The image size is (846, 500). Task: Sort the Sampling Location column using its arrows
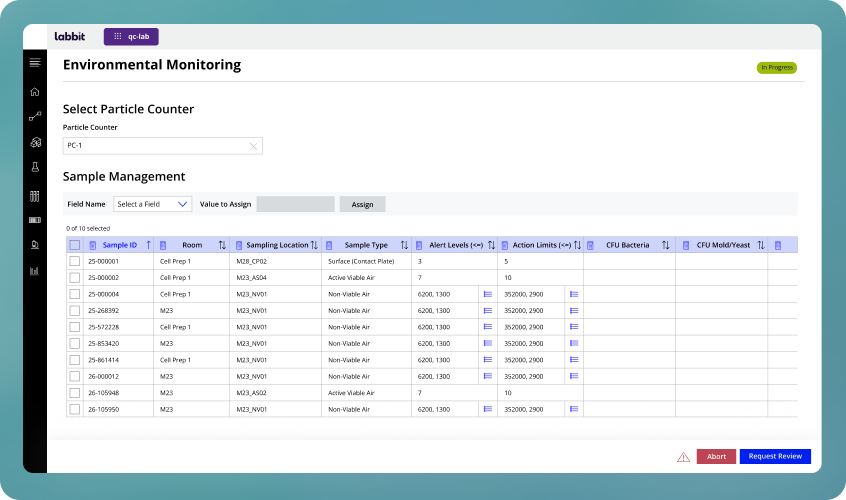(x=314, y=245)
